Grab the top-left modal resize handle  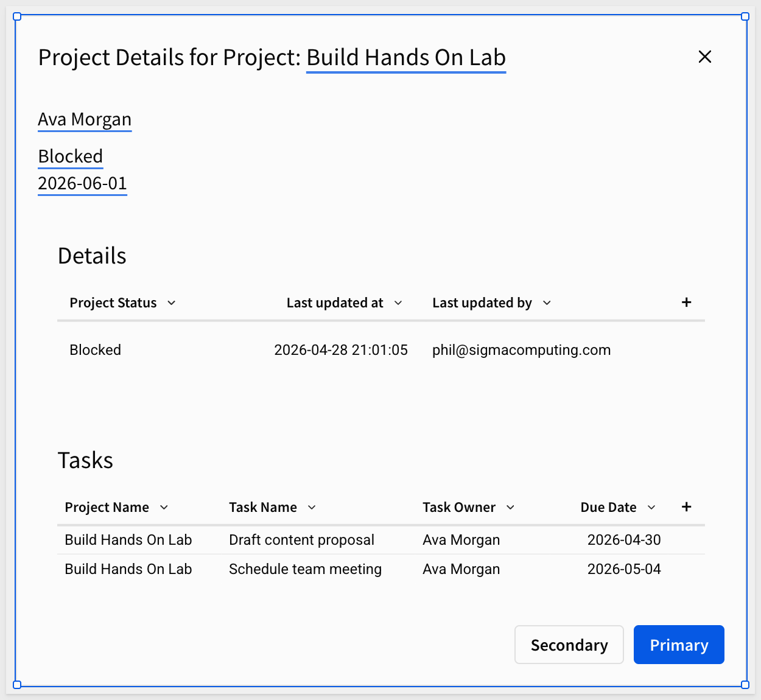(x=17, y=16)
